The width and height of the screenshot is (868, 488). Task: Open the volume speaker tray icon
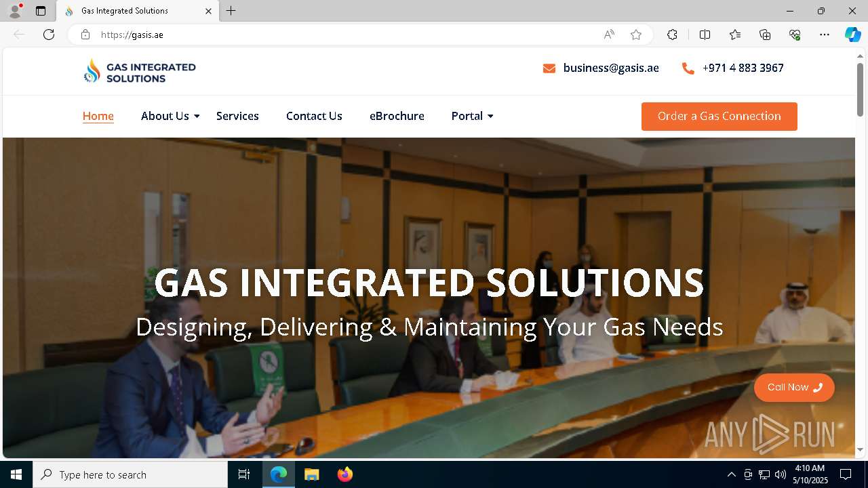[781, 474]
